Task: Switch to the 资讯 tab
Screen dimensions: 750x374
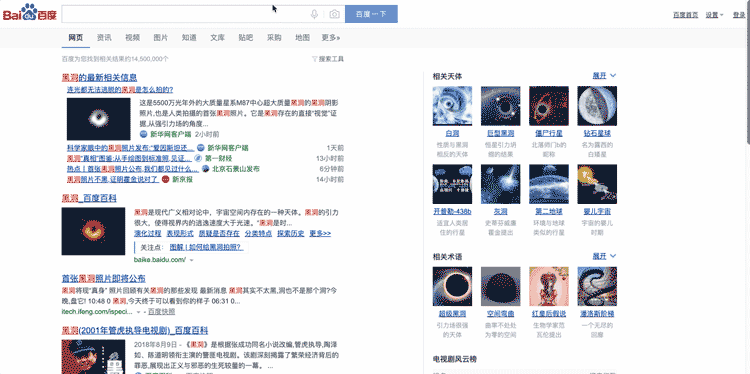Action: [104, 38]
